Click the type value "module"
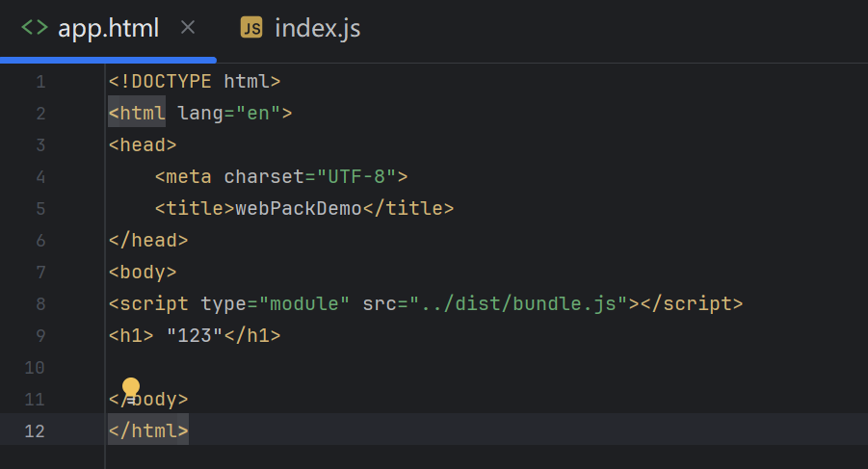 303,303
